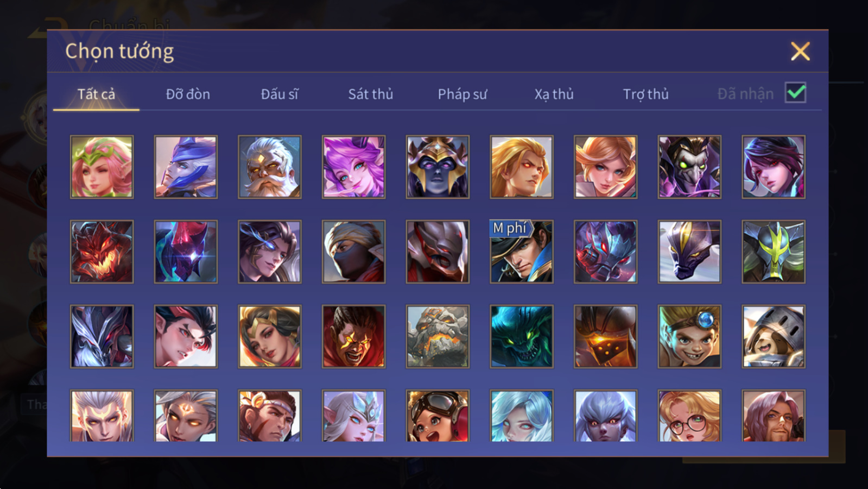868x489 pixels.
Task: Choose the purple-haired fox girl hero
Action: point(353,167)
